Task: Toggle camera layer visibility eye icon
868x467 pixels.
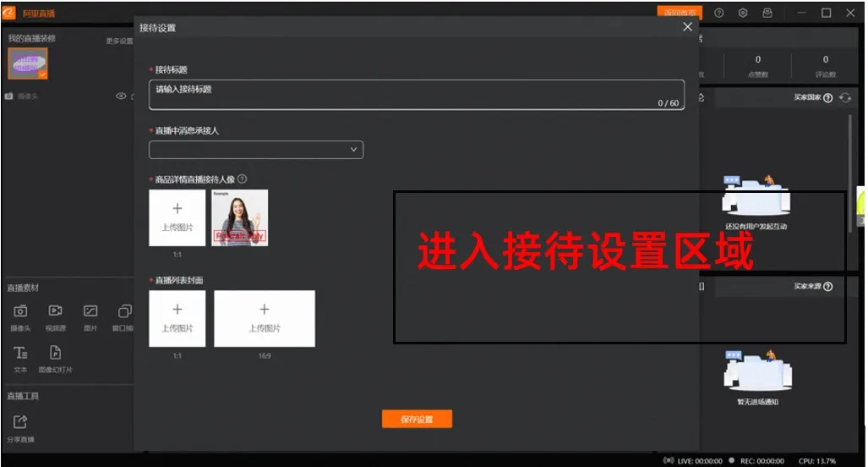Action: tap(121, 96)
